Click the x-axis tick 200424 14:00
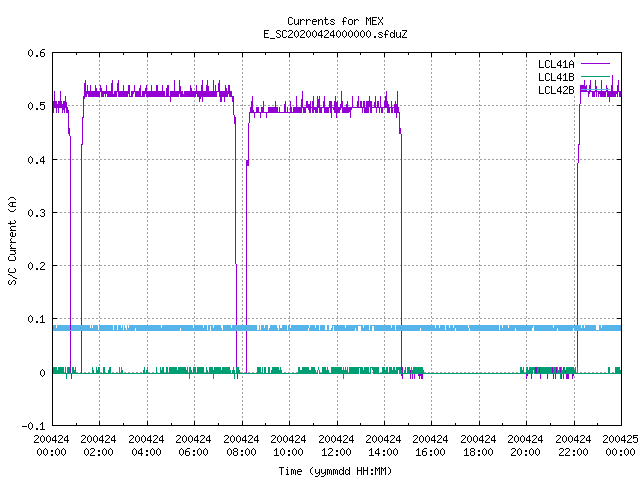Screen dimensions: 640x480 [x=383, y=446]
